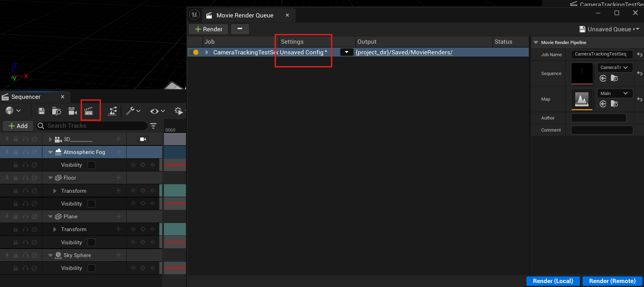This screenshot has width=644, height=287.
Task: Browse to Sequence asset folder icon
Action: tap(614, 78)
